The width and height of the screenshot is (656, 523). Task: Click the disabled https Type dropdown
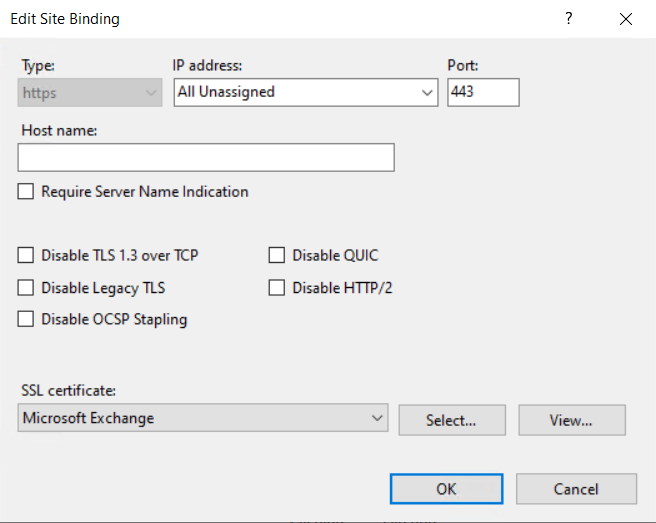click(90, 92)
